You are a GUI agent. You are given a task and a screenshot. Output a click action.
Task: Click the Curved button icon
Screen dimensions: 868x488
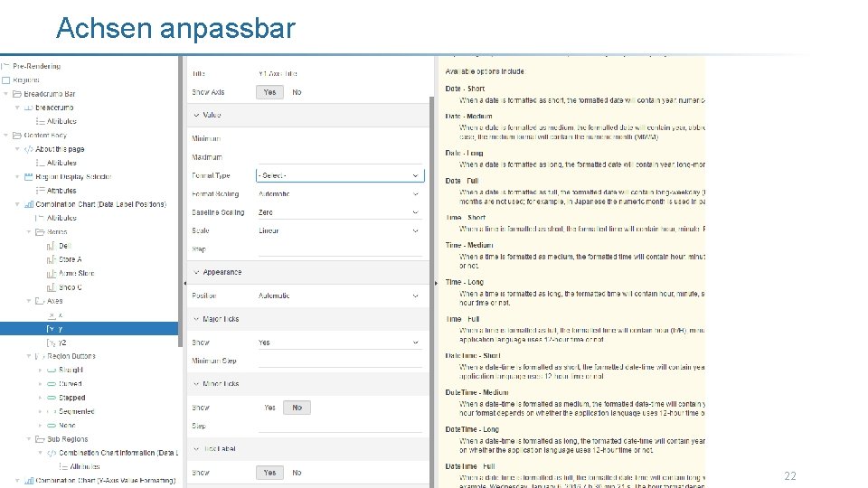[52, 383]
